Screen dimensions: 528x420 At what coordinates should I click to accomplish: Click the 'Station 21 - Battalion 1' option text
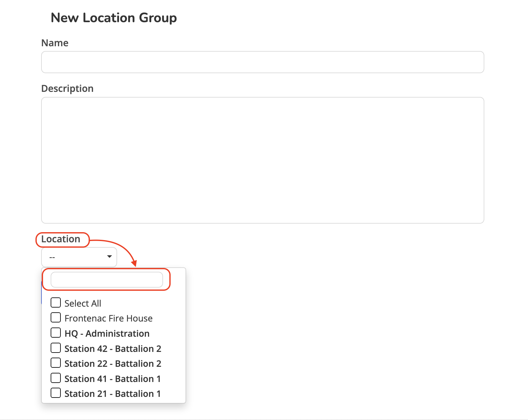(113, 394)
